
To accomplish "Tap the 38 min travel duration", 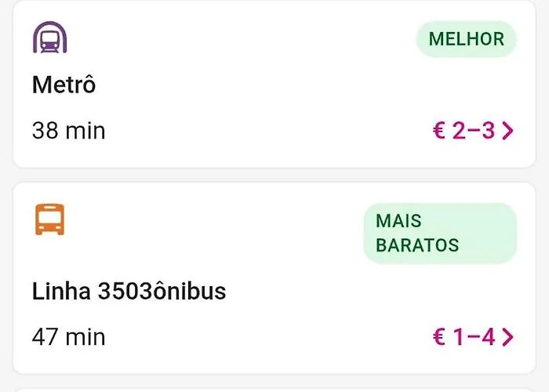I will (x=68, y=131).
